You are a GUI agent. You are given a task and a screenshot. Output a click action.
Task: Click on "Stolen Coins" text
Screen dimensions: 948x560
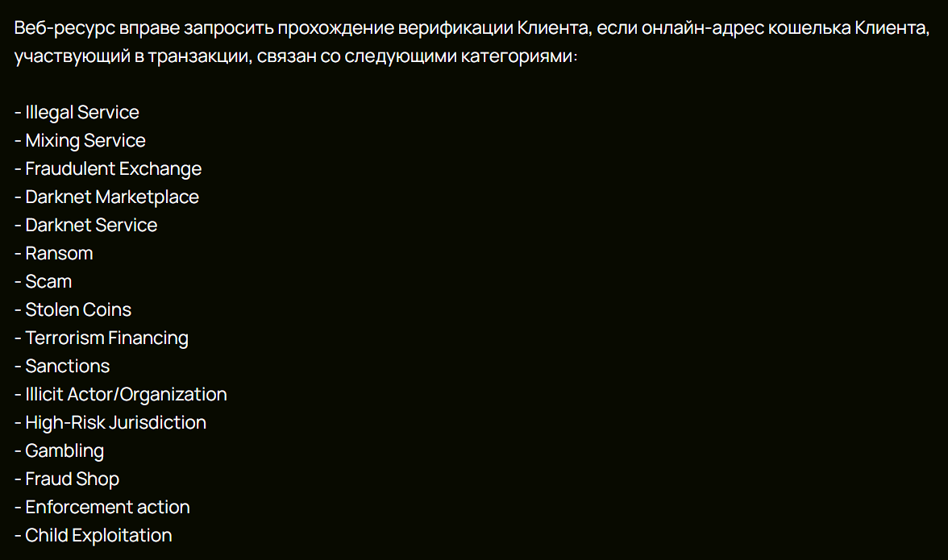tap(77, 310)
